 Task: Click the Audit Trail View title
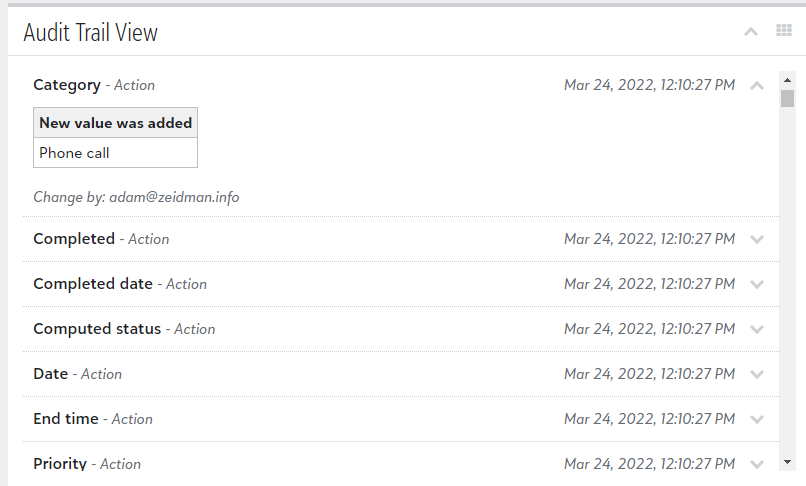coord(90,32)
